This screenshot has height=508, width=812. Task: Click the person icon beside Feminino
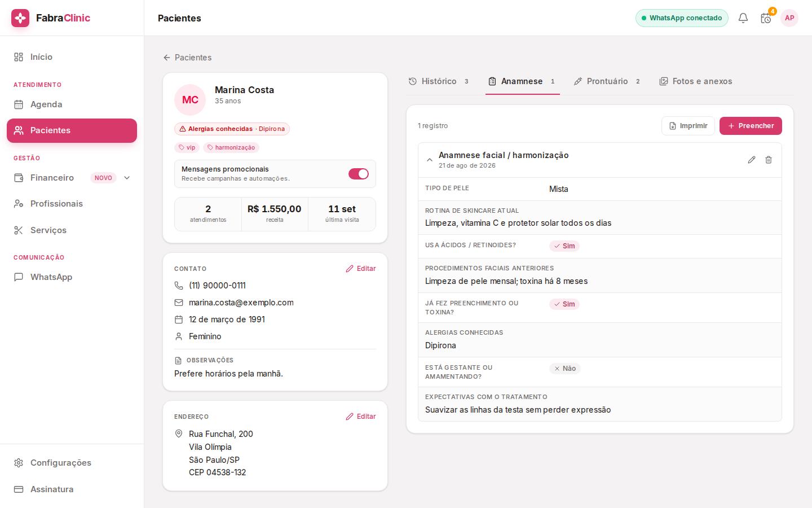point(179,336)
